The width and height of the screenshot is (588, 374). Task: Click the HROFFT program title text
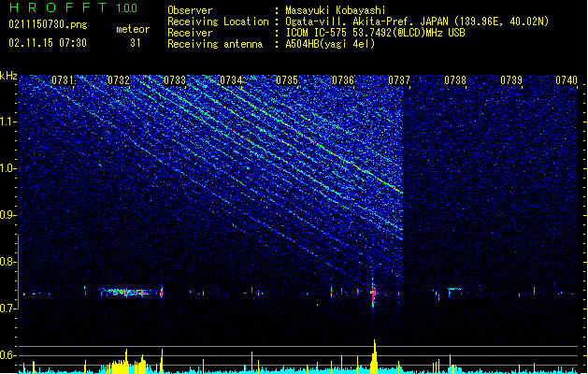pyautogui.click(x=58, y=7)
